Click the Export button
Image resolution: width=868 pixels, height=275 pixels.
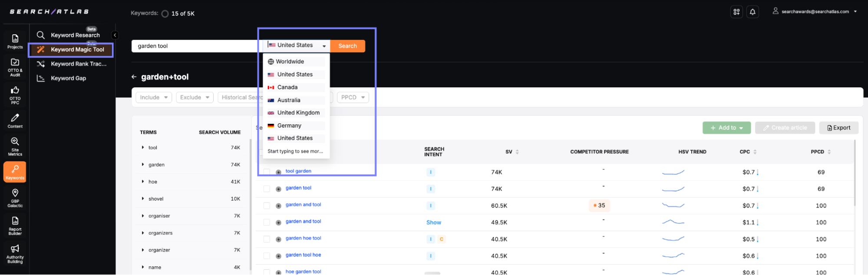click(x=838, y=128)
